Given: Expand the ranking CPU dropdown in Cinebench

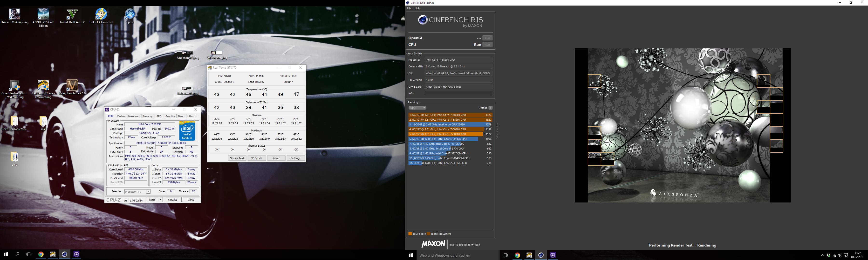Looking at the screenshot, I should (417, 108).
